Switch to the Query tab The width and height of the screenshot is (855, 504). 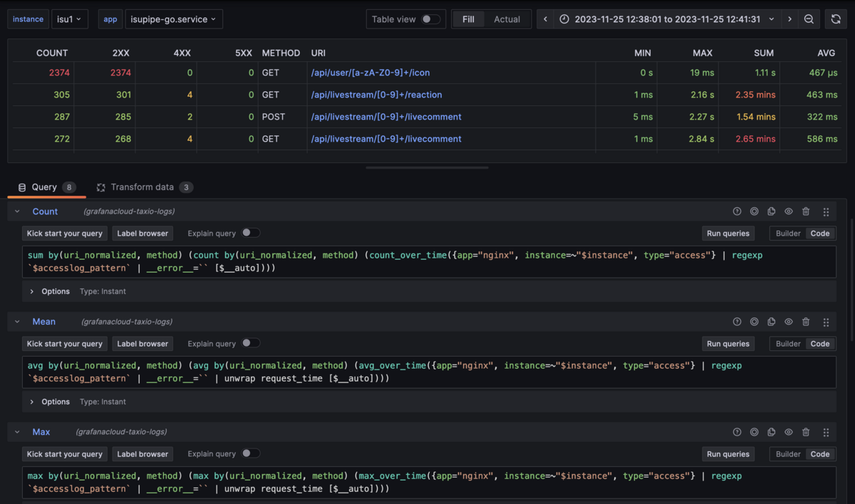(x=46, y=187)
